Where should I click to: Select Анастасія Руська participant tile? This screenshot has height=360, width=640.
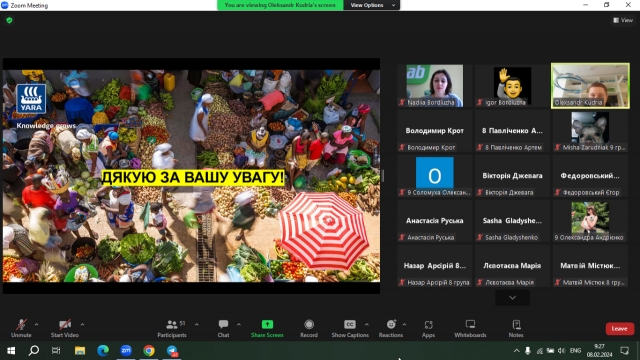point(434,221)
